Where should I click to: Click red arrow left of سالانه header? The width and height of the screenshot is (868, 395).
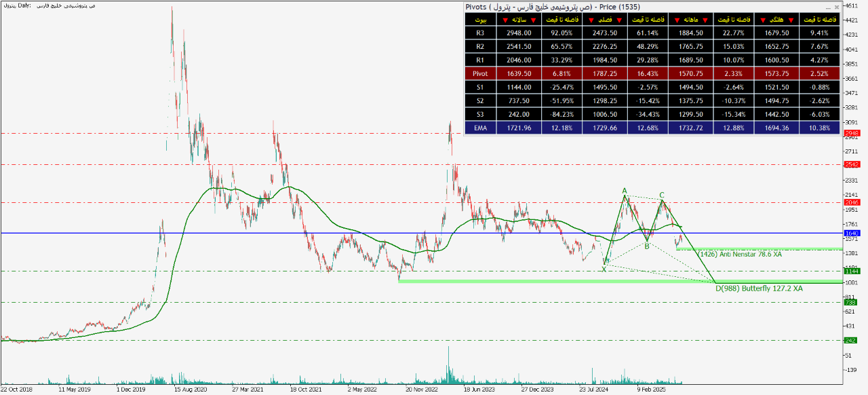[x=505, y=20]
